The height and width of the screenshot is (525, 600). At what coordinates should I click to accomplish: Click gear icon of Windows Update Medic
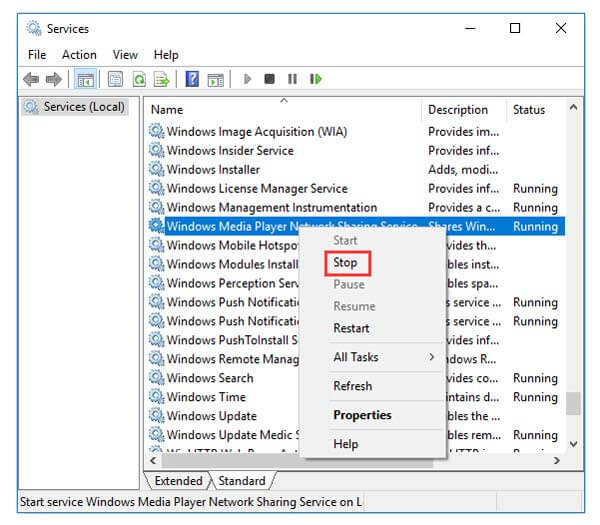156,434
